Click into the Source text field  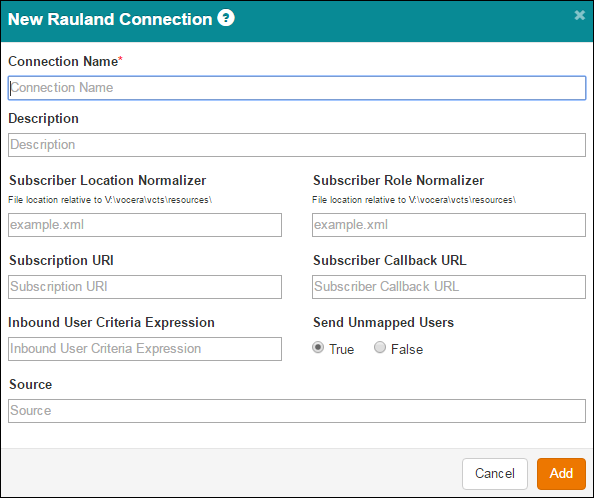[297, 411]
